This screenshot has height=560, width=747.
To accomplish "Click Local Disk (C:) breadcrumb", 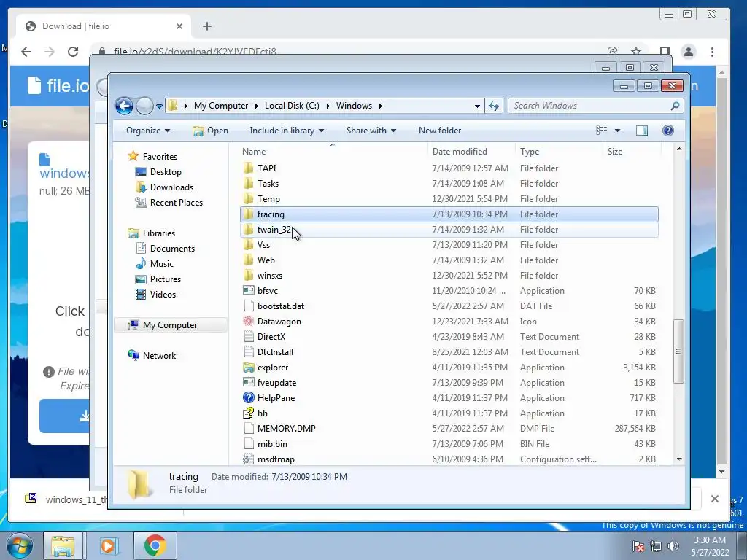I will pyautogui.click(x=292, y=106).
